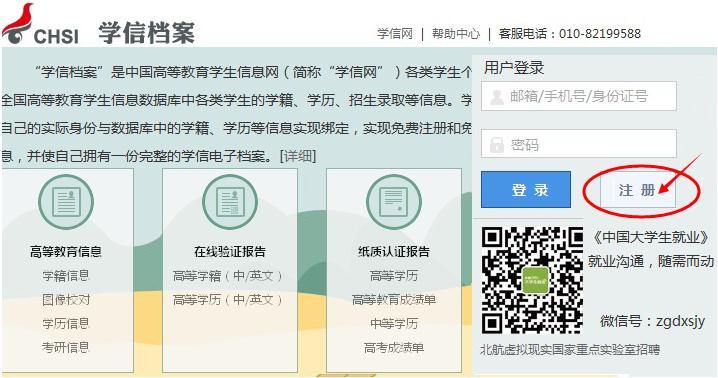Viewport: 718px width, 378px height.
Task: Click the lock icon in the password field
Action: coord(497,145)
